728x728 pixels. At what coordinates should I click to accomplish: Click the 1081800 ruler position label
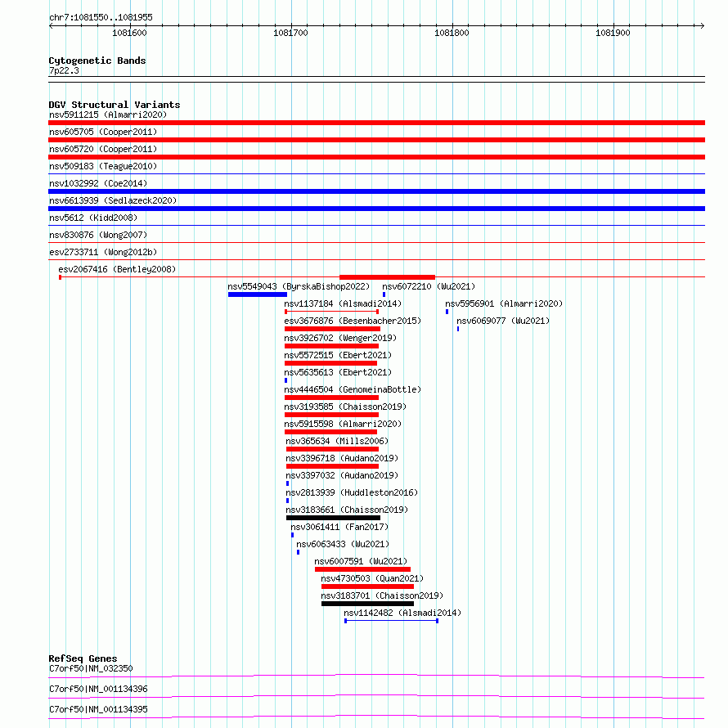(x=452, y=33)
